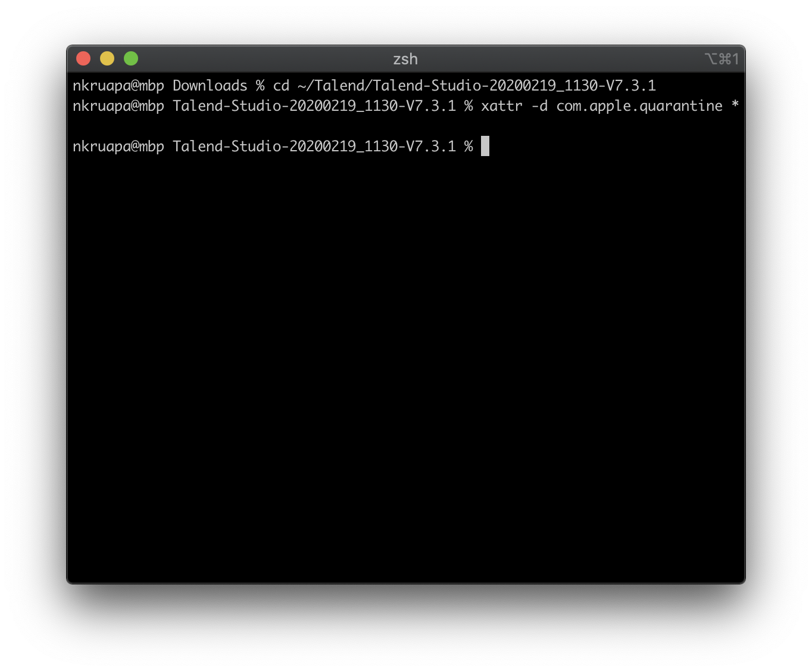Click nkruapa@mbp on the first line
Viewport: 812px width, 672px height.
click(x=118, y=86)
